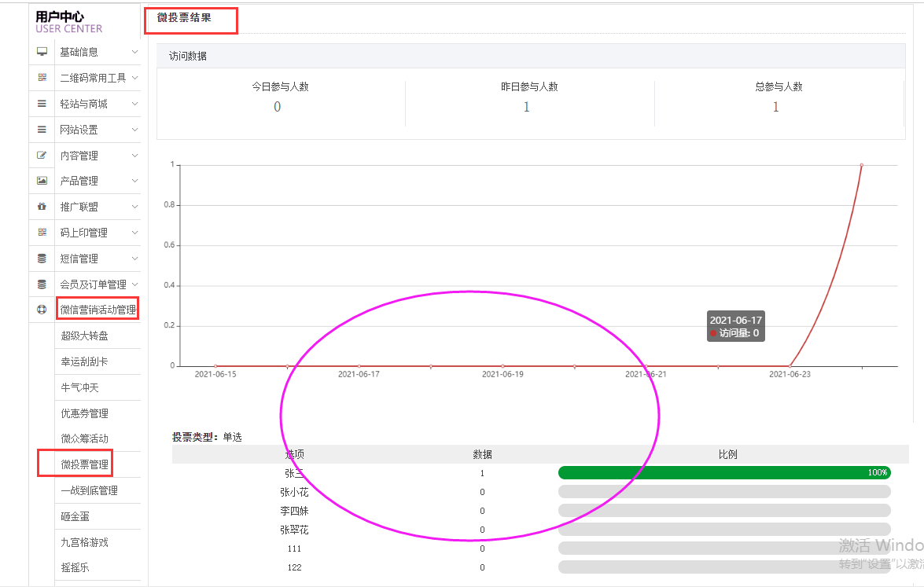Click the gift icon beside 推广联盟
Screen dimensions: 924x587
42,207
